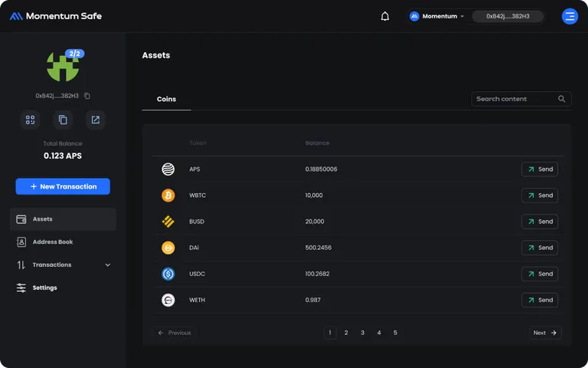Click the copy icon below the avatar
Viewport: 588px width, 368px height.
point(63,120)
